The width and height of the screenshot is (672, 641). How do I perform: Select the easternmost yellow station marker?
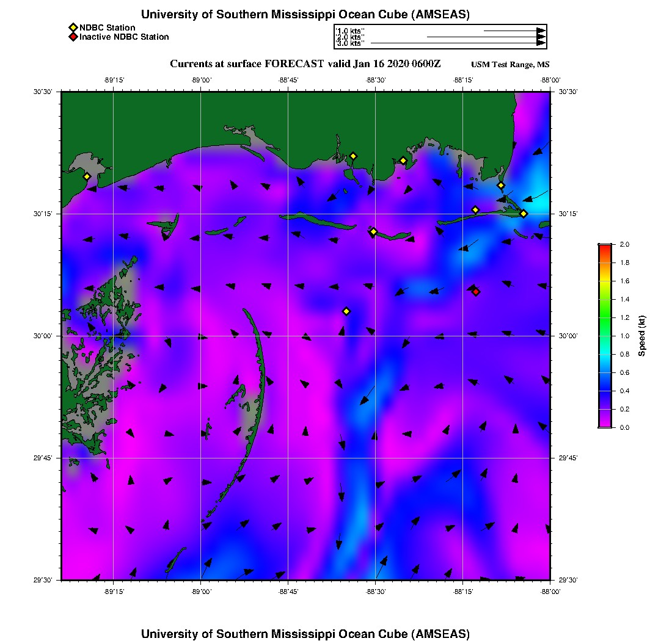(x=524, y=213)
